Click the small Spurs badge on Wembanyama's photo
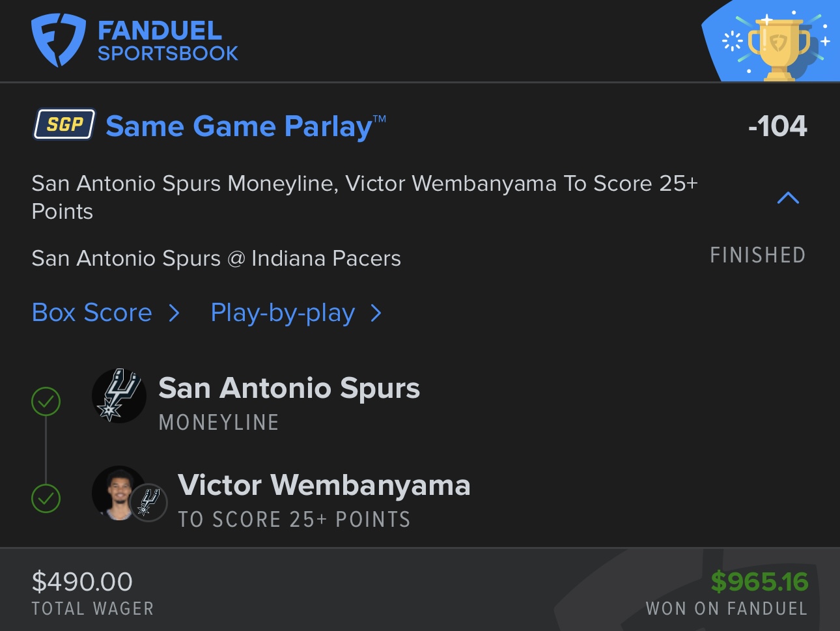 coord(148,503)
